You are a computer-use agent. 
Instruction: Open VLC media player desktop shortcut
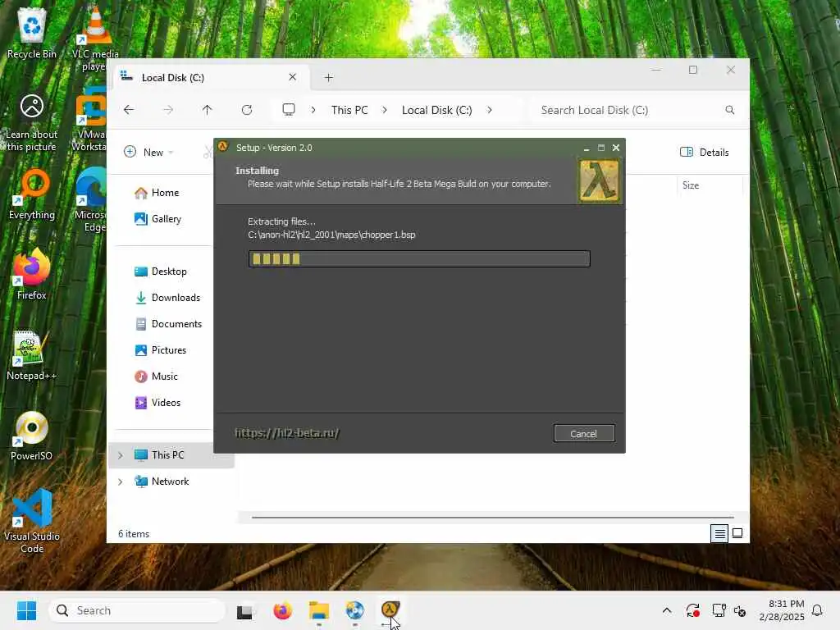95,38
